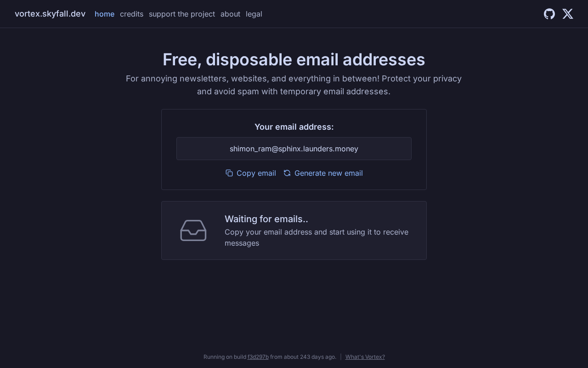Viewport: 588px width, 368px height.
Task: Click the empty inbox tray icon
Action: tap(193, 230)
